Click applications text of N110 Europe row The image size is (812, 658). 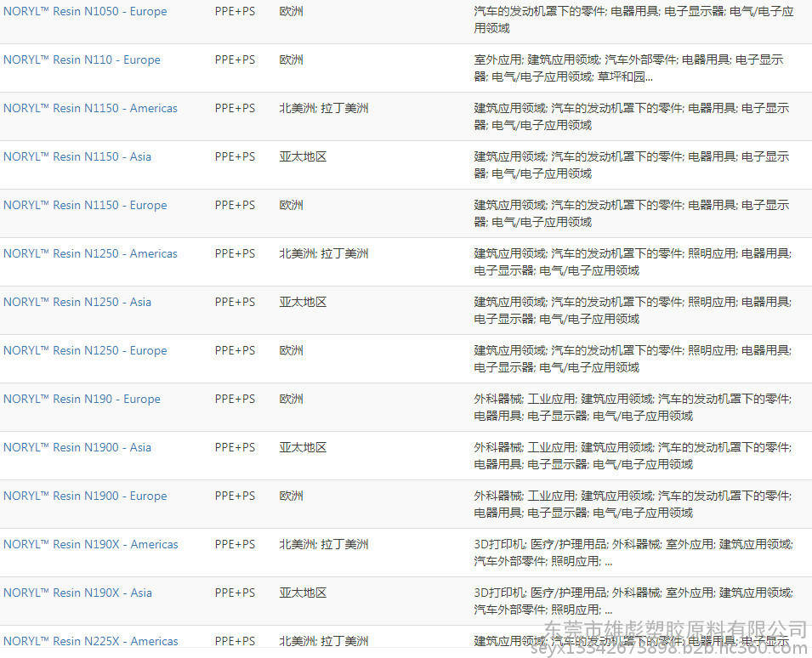(x=628, y=68)
